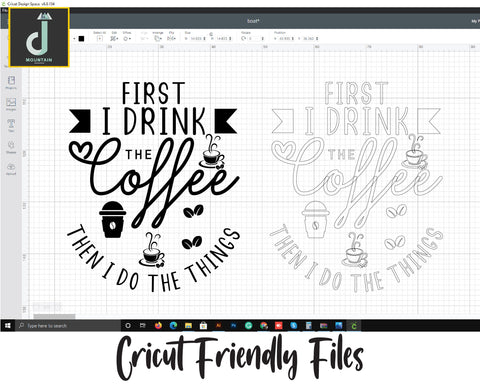
Task: Click the black color swatch in toolbar
Action: point(81,39)
